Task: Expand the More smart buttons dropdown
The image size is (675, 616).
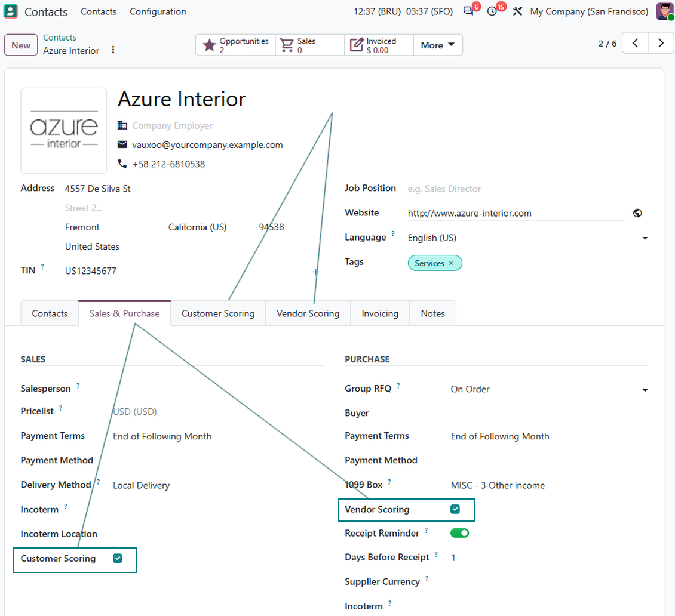Action: 438,45
